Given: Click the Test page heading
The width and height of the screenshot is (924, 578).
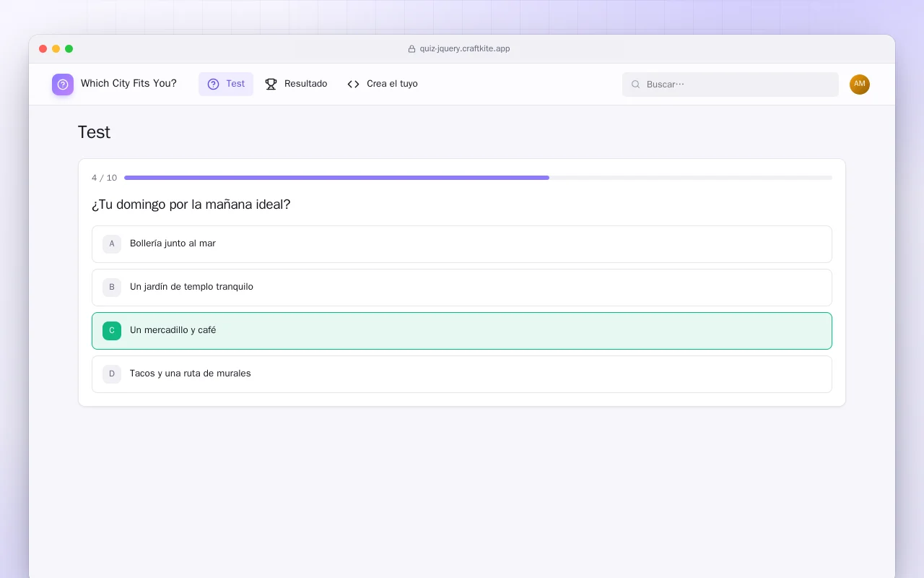Looking at the screenshot, I should click(94, 132).
